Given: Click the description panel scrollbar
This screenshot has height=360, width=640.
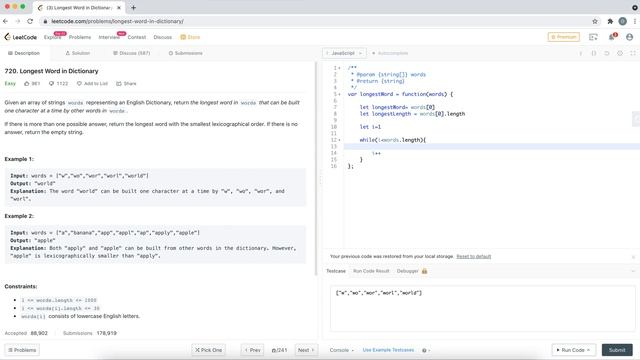Looking at the screenshot, I should point(316,169).
